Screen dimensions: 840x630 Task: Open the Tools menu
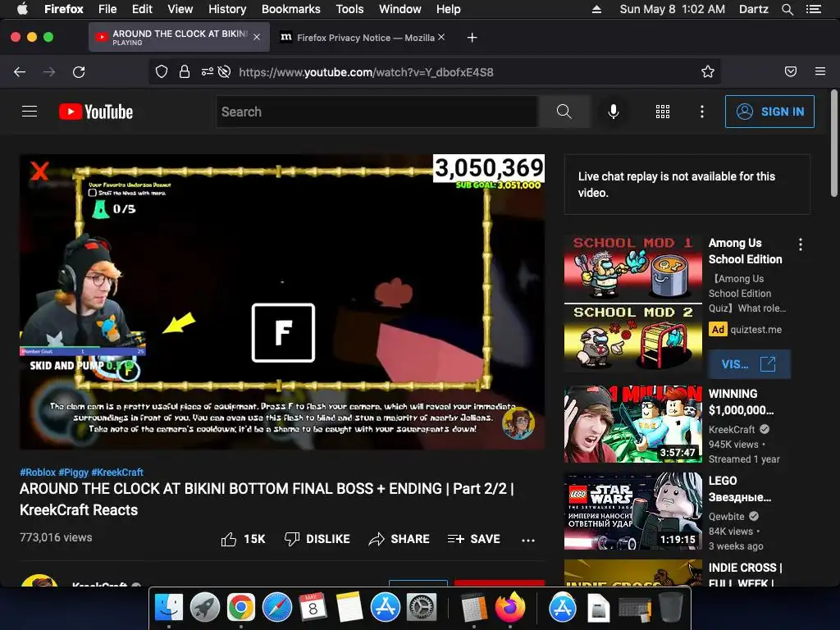[x=349, y=9]
